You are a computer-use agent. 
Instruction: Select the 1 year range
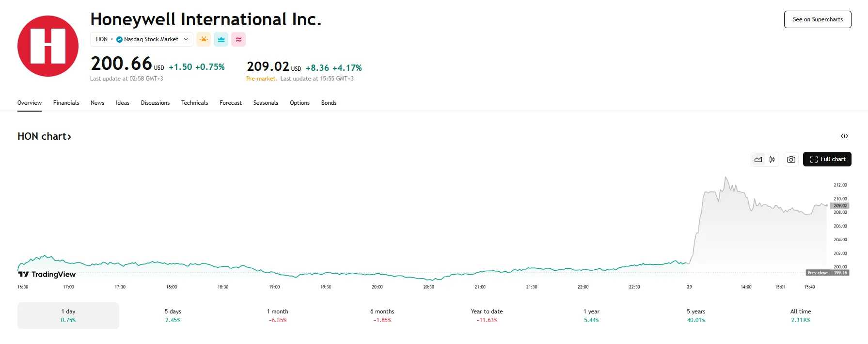pos(591,315)
